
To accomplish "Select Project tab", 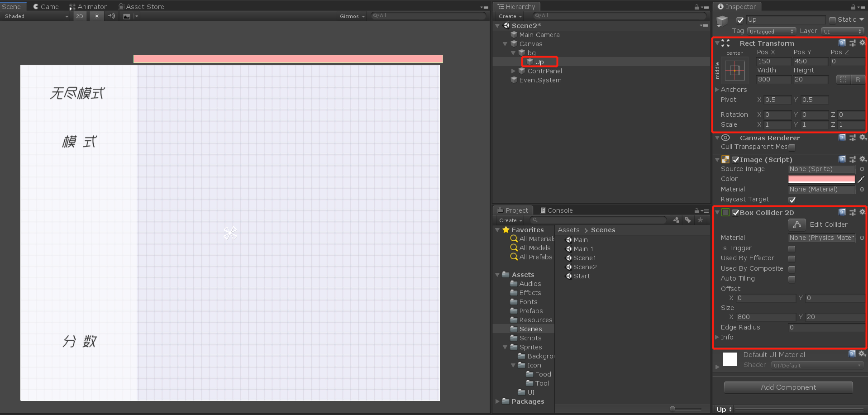I will point(513,210).
